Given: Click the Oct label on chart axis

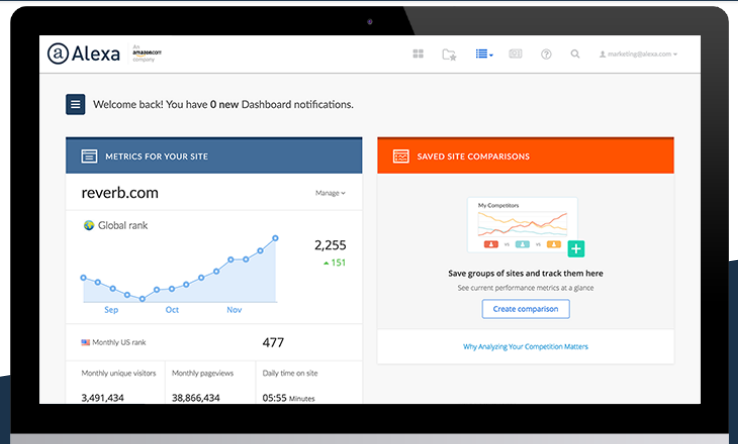Looking at the screenshot, I should point(172,310).
